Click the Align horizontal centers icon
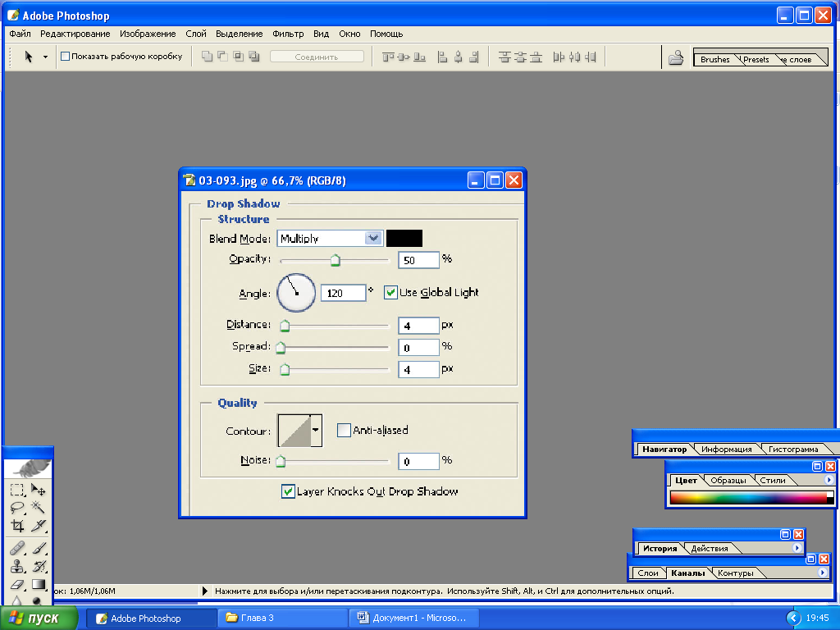Image resolution: width=840 pixels, height=630 pixels. pos(458,57)
